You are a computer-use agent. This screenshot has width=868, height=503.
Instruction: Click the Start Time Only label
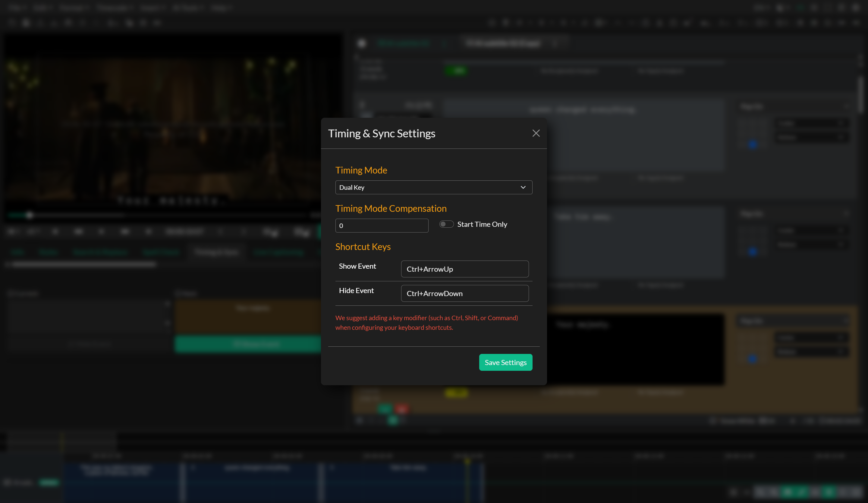482,224
